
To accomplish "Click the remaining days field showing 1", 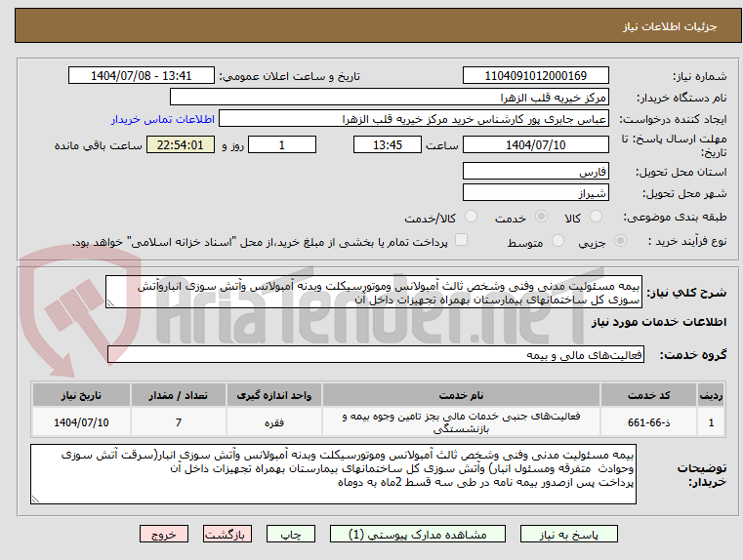I will pyautogui.click(x=282, y=144).
